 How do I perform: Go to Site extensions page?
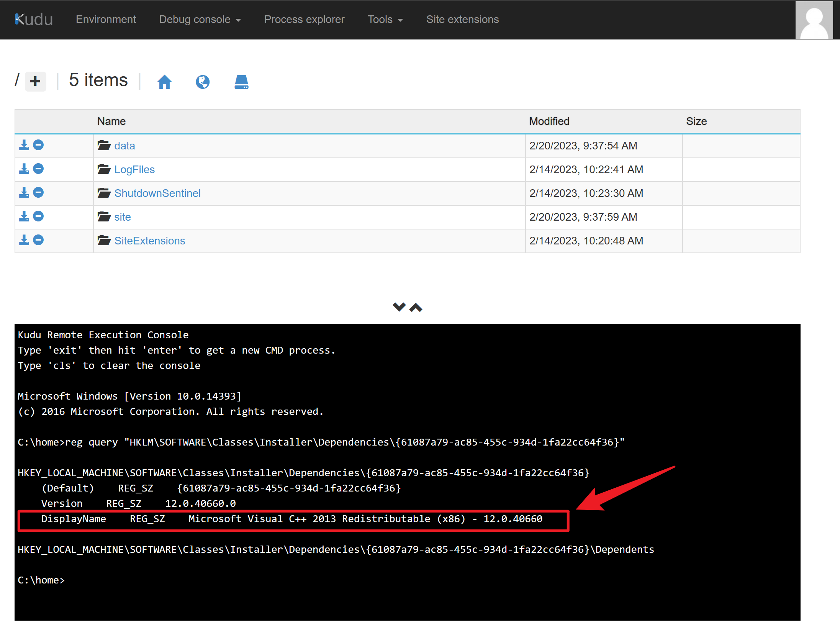click(x=462, y=20)
